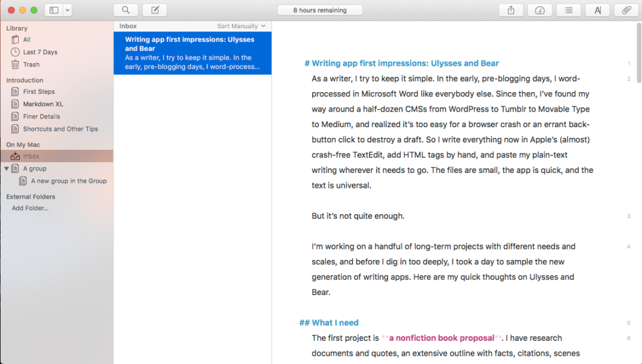Click the editor vertical scrollbar
Screen dimensions: 642x364
coord(639,53)
